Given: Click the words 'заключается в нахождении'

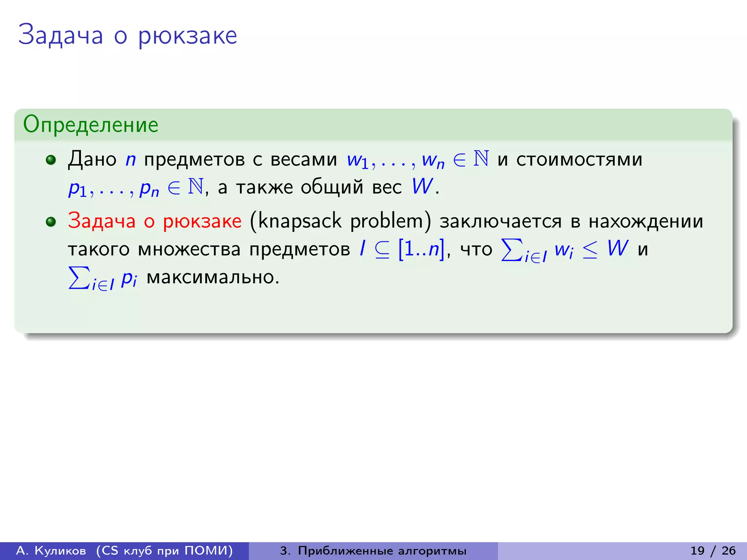Looking at the screenshot, I should (x=572, y=222).
